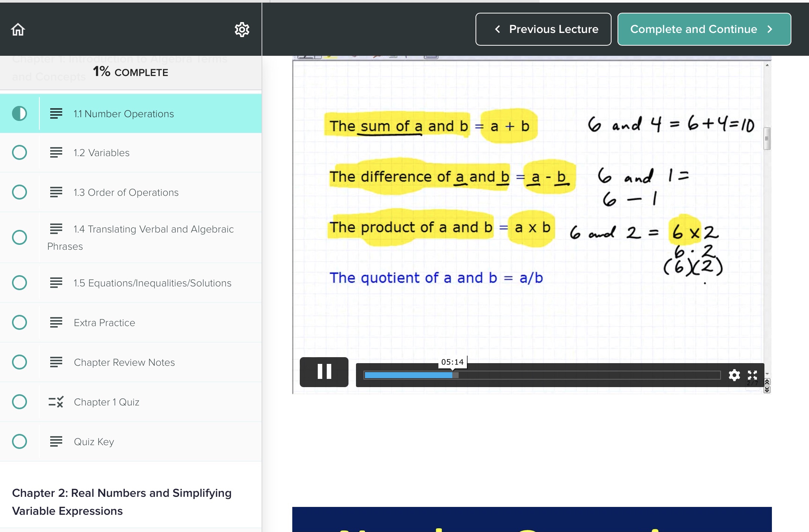Click the double-chevron up page navigation control
This screenshot has height=532, width=809.
tap(767, 382)
